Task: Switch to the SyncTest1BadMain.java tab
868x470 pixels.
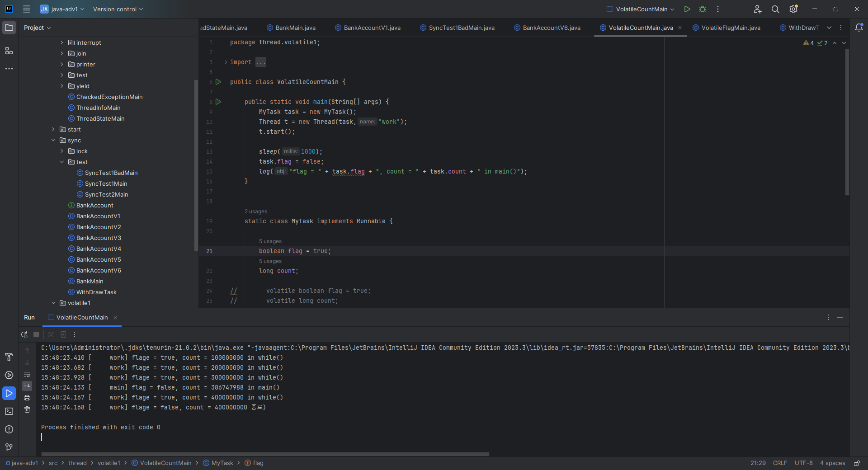Action: pos(457,28)
